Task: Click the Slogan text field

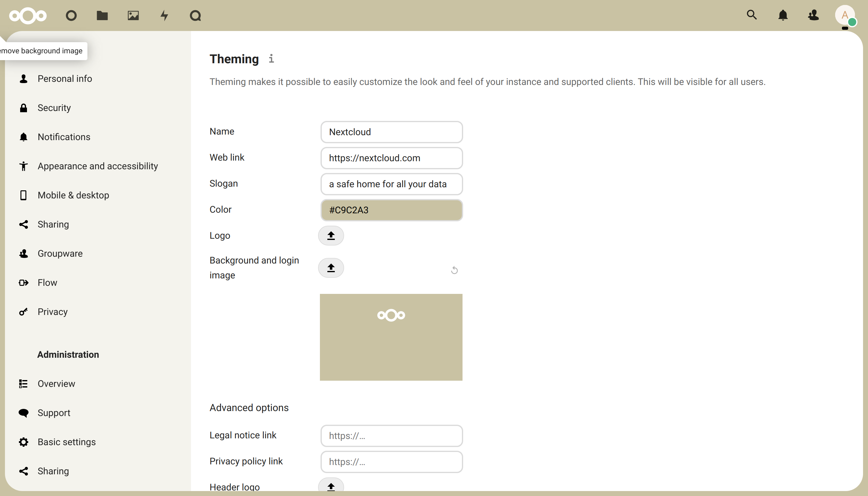Action: tap(392, 184)
